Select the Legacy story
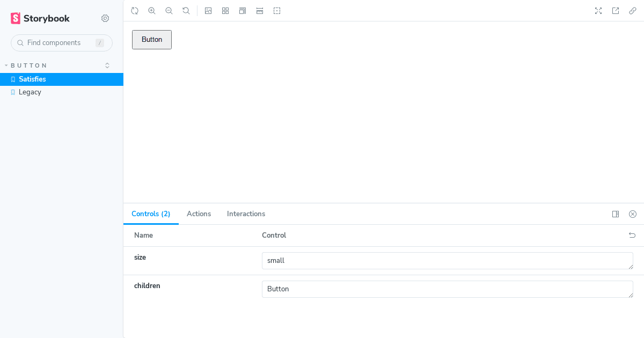Image resolution: width=644 pixels, height=338 pixels. 30,92
